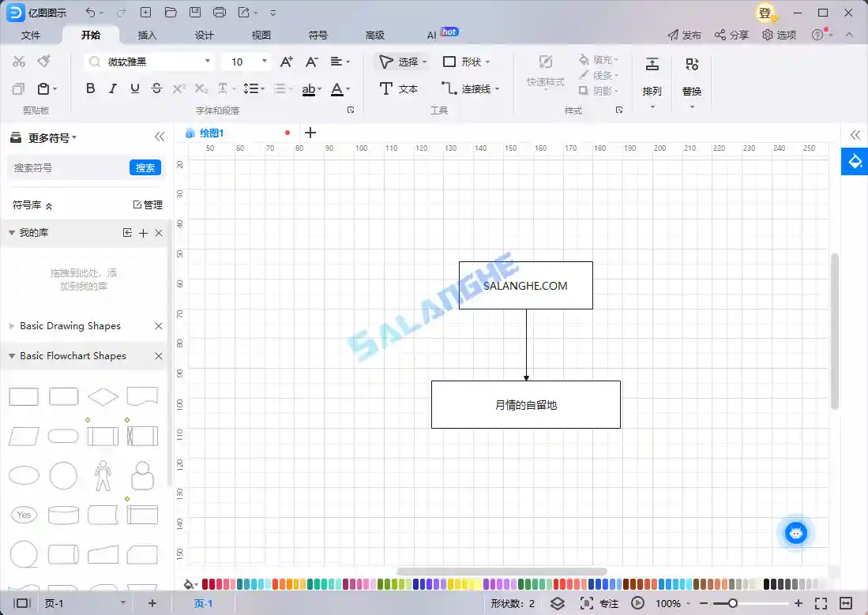Toggle bold formatting
The width and height of the screenshot is (868, 615).
click(x=90, y=88)
